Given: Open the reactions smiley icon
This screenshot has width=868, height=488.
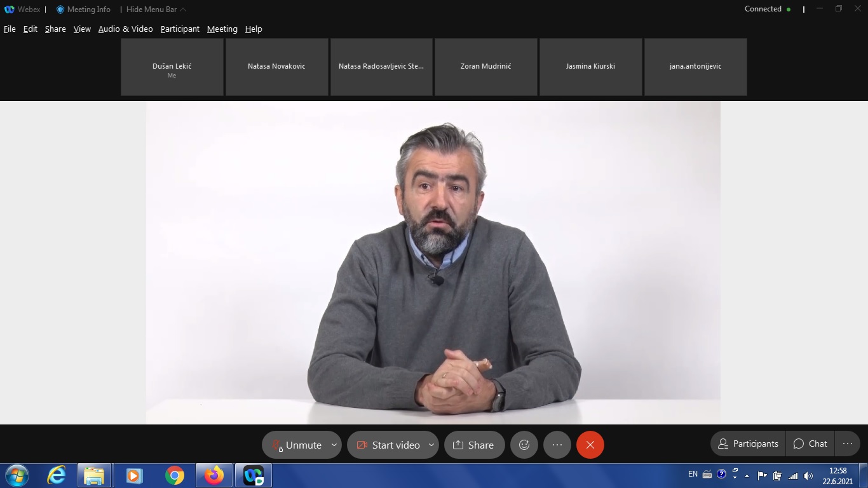Looking at the screenshot, I should click(524, 445).
